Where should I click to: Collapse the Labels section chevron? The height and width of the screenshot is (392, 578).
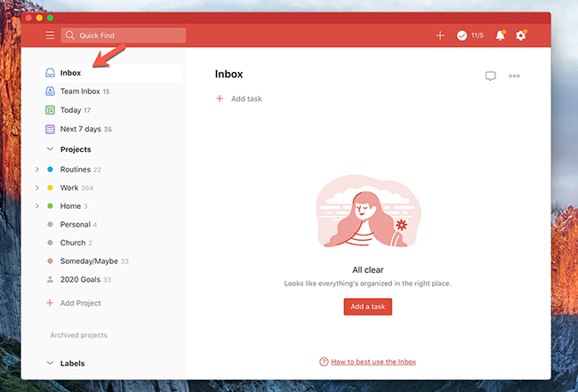click(50, 363)
